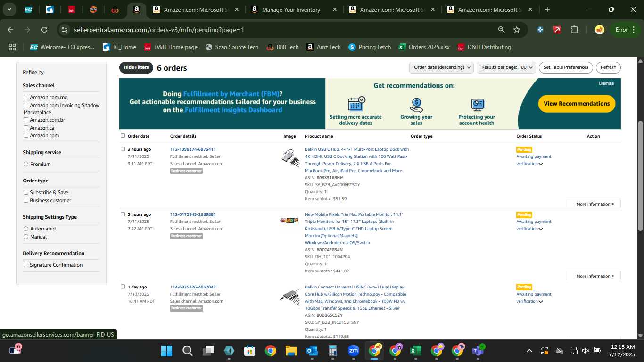
Task: Expand payment verification for Belkin 4-in-1 order
Action: click(541, 164)
